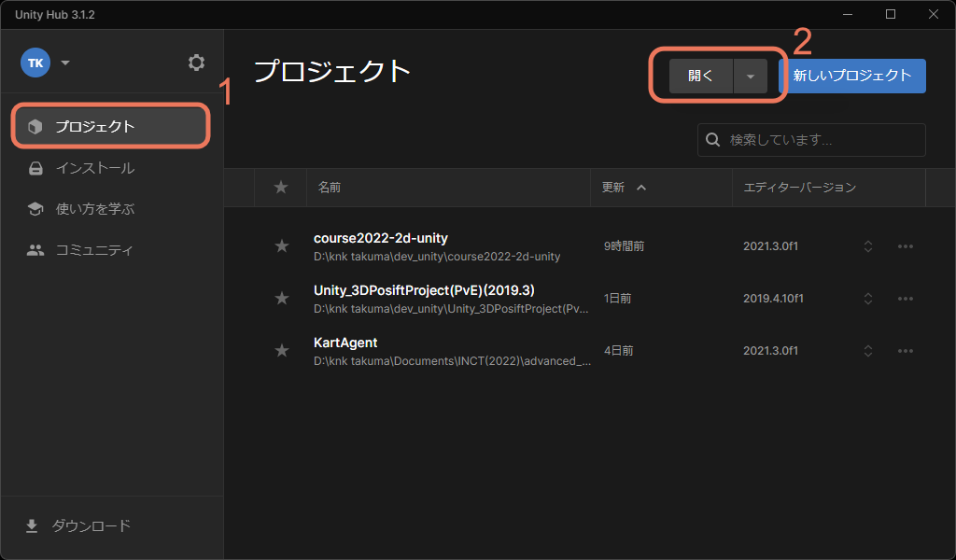Toggle the 更新 sort direction arrow

[x=641, y=188]
